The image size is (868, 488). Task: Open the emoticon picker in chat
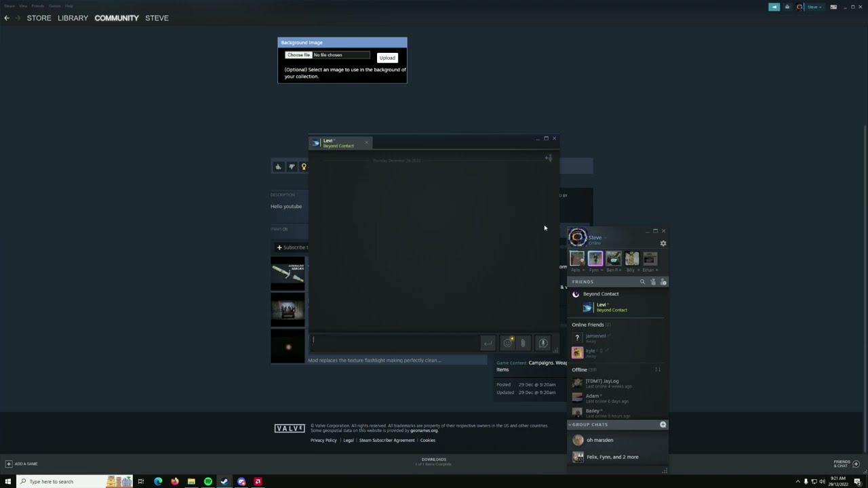(x=507, y=343)
